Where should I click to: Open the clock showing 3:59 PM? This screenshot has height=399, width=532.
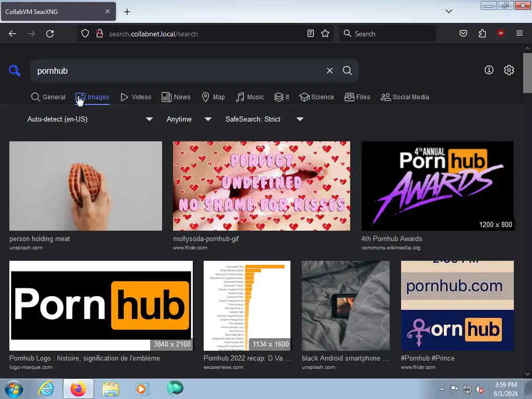(506, 389)
